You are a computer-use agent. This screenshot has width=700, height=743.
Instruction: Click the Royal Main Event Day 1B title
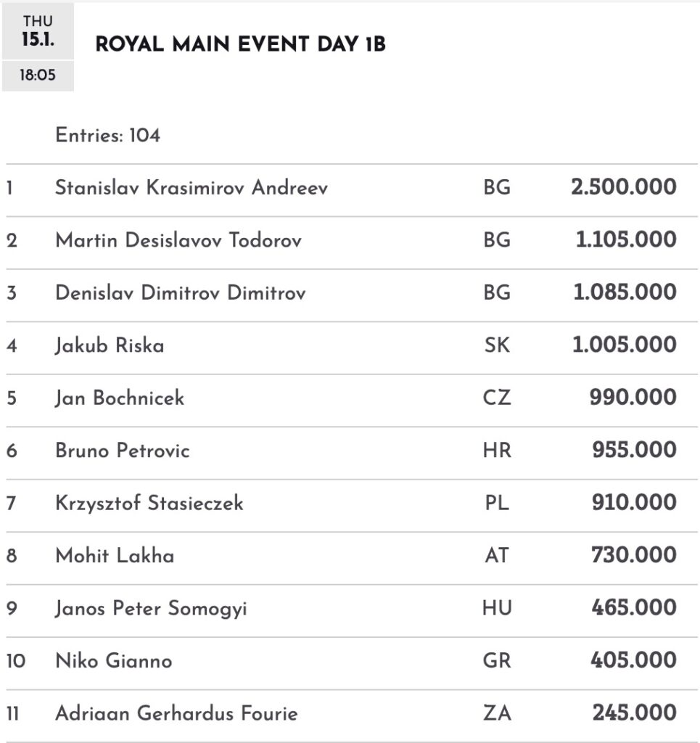coord(240,45)
